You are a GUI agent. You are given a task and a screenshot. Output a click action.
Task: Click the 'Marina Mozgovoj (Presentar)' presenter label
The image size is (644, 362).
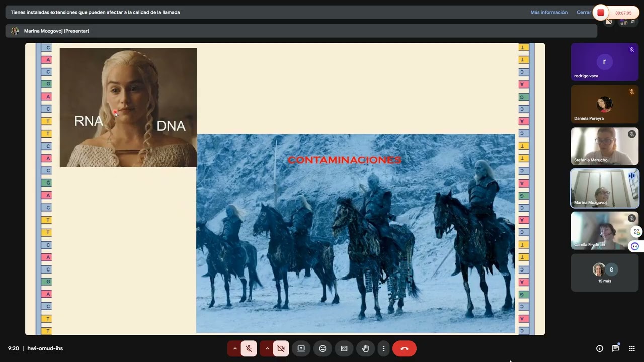[56, 31]
